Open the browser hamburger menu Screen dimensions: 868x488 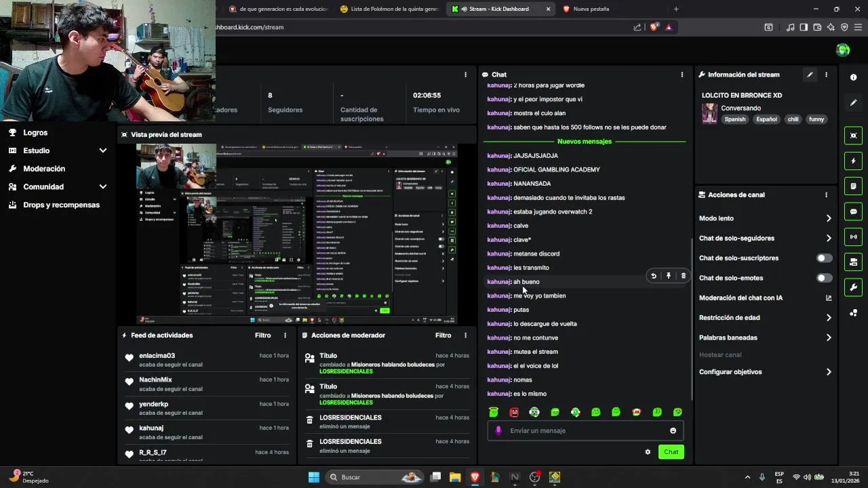859,27
